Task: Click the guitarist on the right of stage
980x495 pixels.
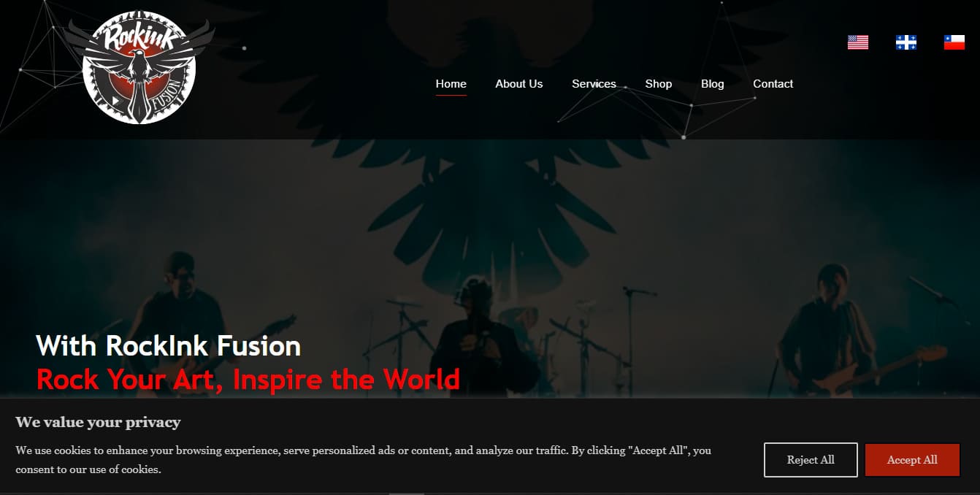Action: click(829, 330)
